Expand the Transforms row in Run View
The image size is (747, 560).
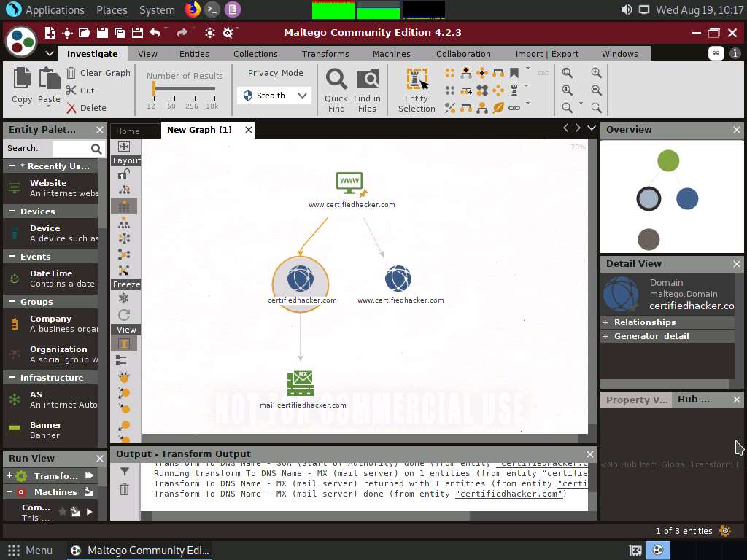(9, 475)
